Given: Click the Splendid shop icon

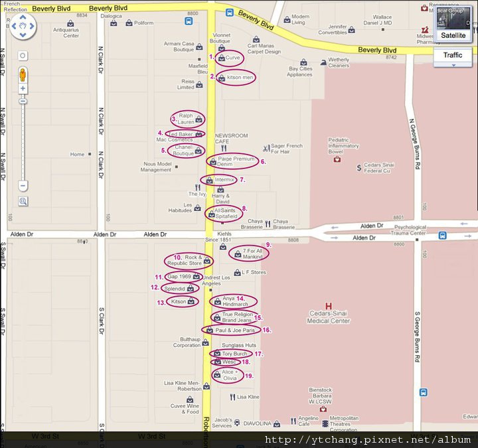Looking at the screenshot, I should pos(191,288).
